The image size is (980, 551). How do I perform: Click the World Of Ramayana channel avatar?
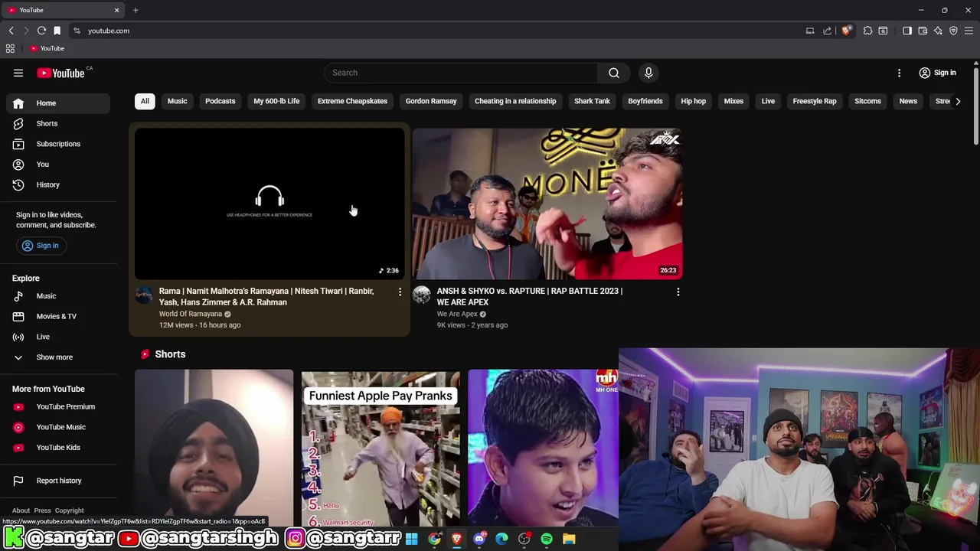point(144,295)
